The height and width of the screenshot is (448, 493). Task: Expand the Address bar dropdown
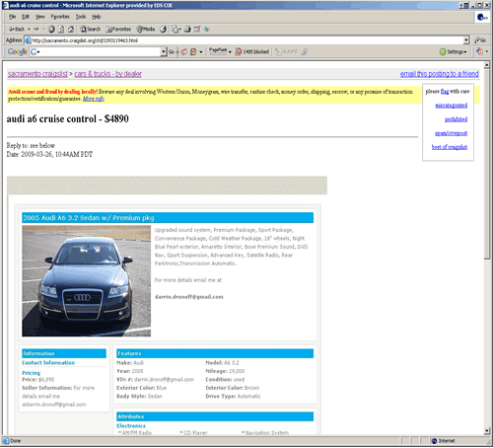pyautogui.click(x=466, y=40)
